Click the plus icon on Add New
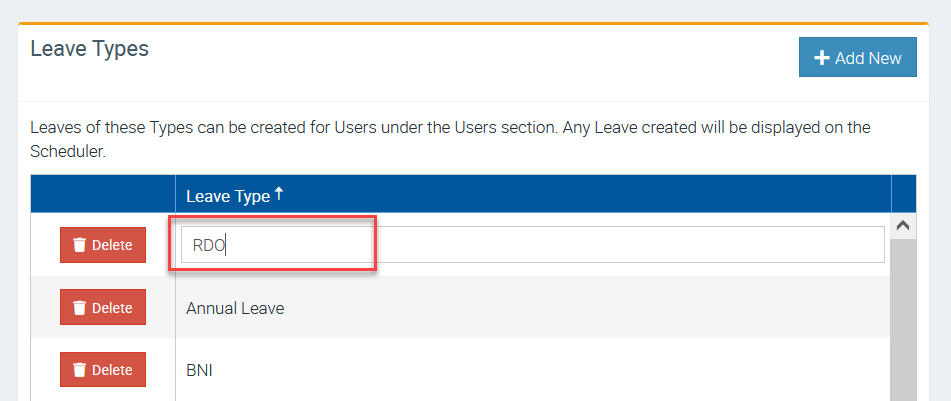The image size is (951, 401). click(x=821, y=58)
